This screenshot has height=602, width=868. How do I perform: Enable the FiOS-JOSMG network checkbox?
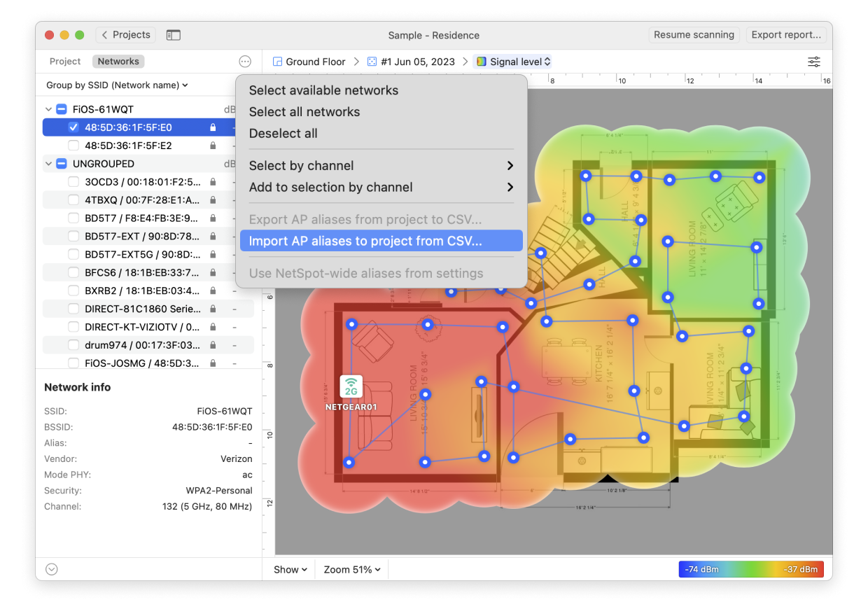[x=73, y=363]
